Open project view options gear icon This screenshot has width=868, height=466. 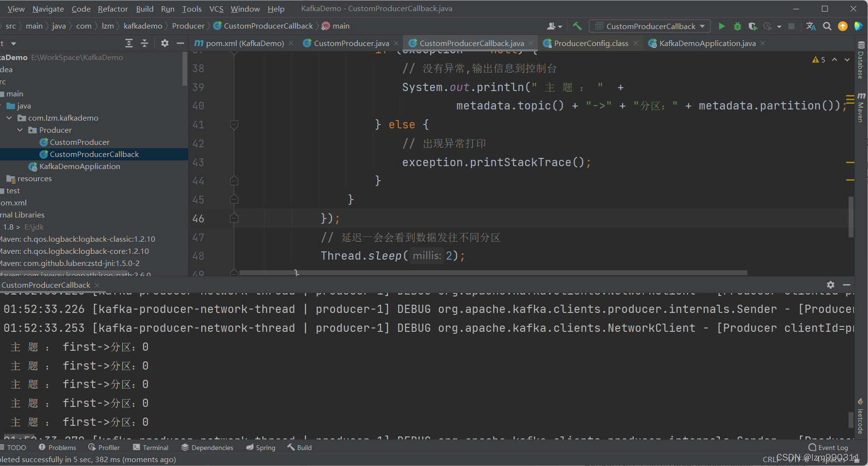click(165, 43)
